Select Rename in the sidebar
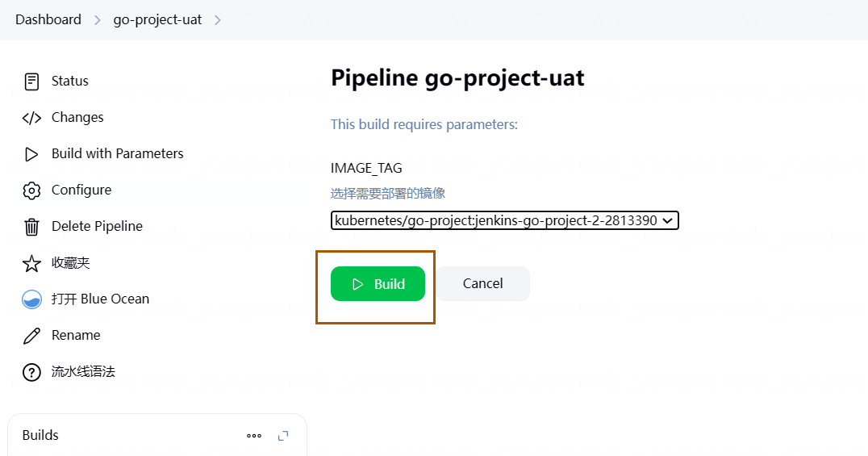 76,335
